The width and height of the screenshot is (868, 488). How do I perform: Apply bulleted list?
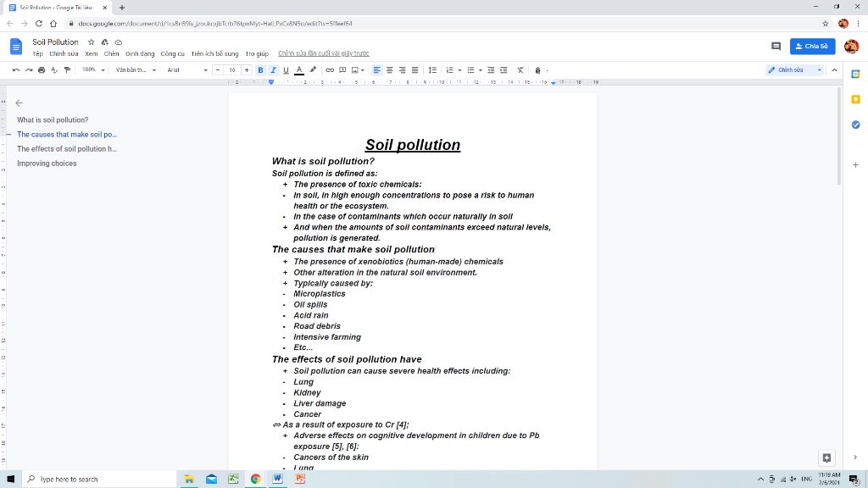(470, 70)
